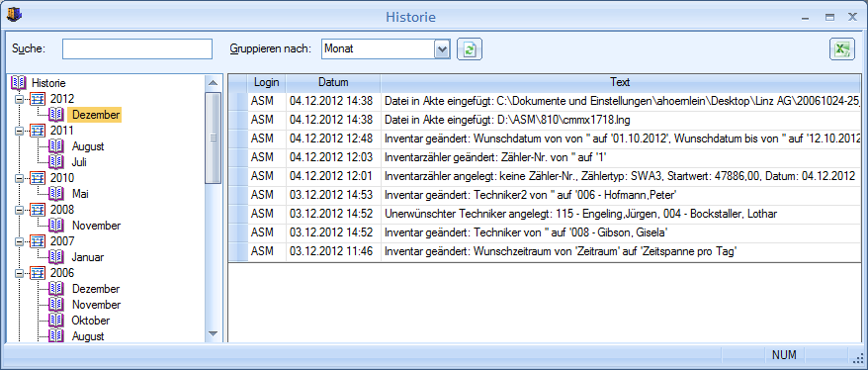868x370 pixels.
Task: Sort by the Login column header
Action: point(267,82)
